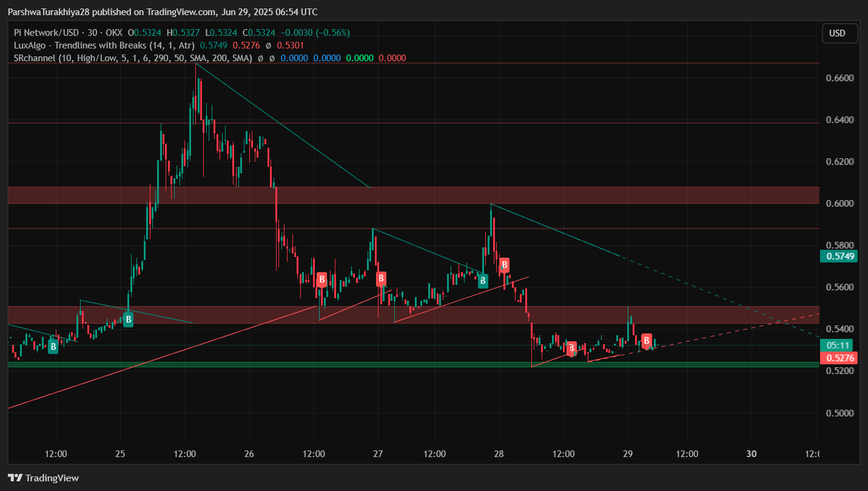Click the LuxAlgo legend value 0.5301
The image size is (868, 491).
pyautogui.click(x=291, y=45)
